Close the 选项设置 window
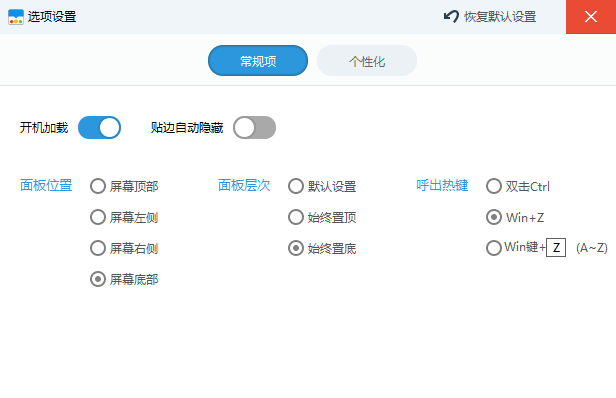Image resolution: width=616 pixels, height=398 pixels. point(591,17)
